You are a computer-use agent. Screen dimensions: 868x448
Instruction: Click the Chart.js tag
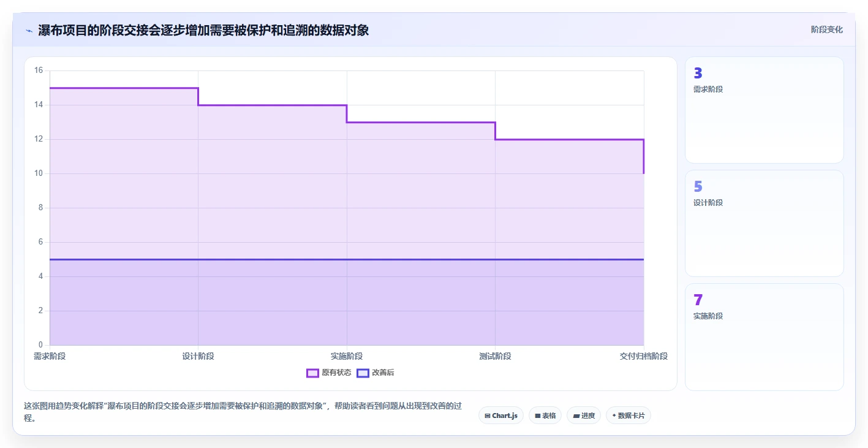[x=500, y=416]
